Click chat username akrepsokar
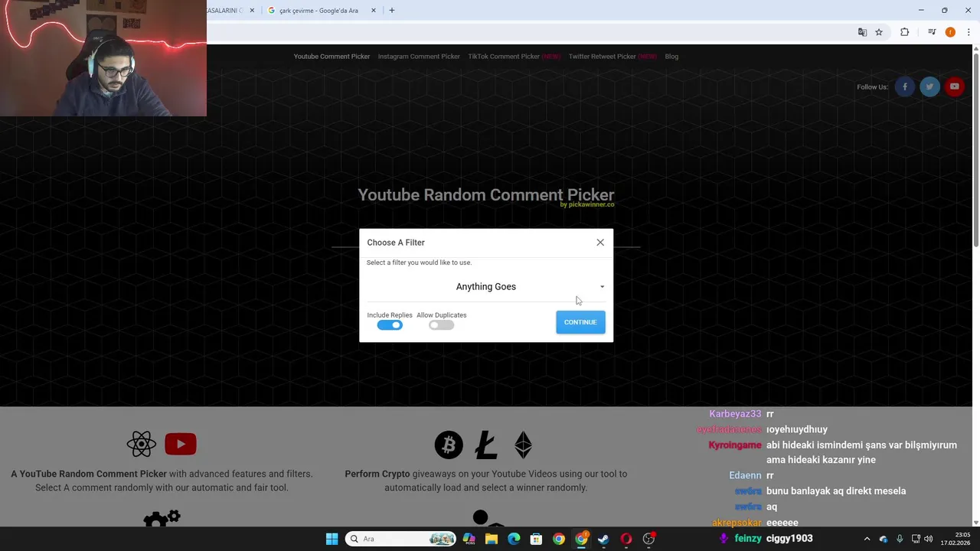Screen dimensions: 980x551 click(x=737, y=523)
